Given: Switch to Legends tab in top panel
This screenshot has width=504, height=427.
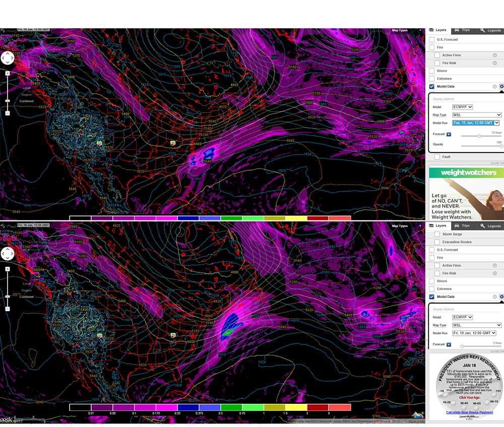Looking at the screenshot, I should (x=490, y=31).
